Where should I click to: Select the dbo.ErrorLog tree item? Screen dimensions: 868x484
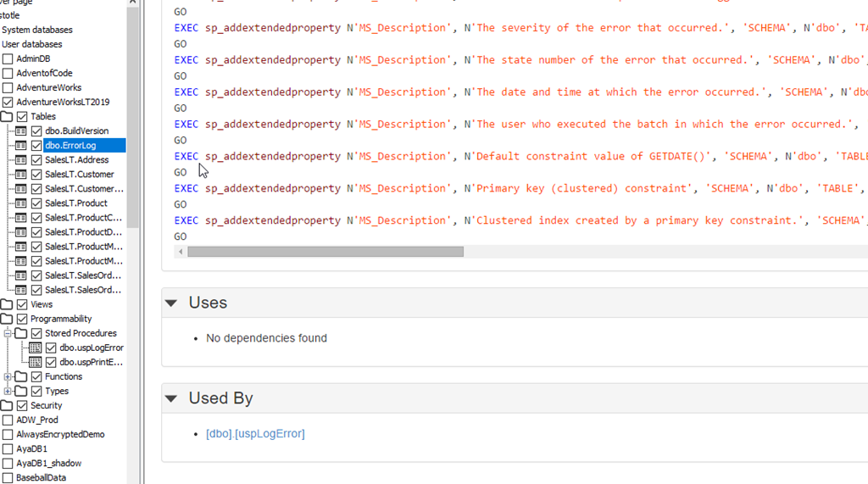coord(71,146)
